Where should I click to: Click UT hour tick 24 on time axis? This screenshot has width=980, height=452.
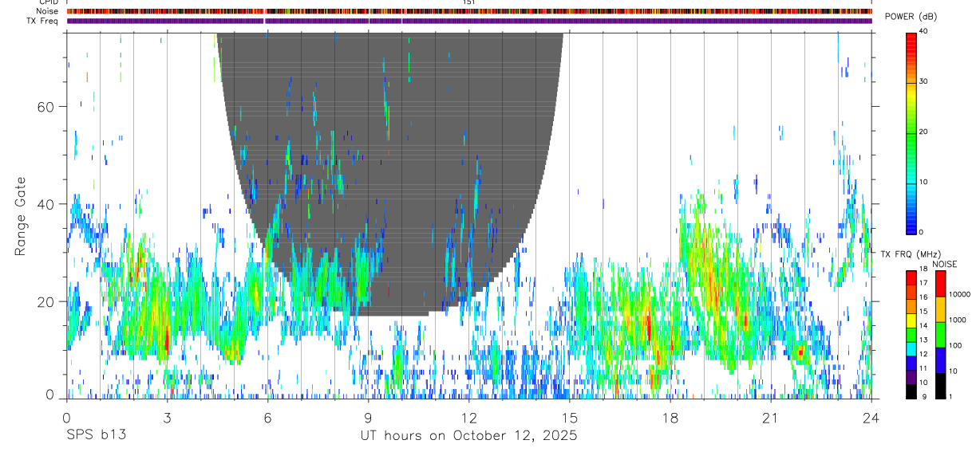[x=871, y=417]
